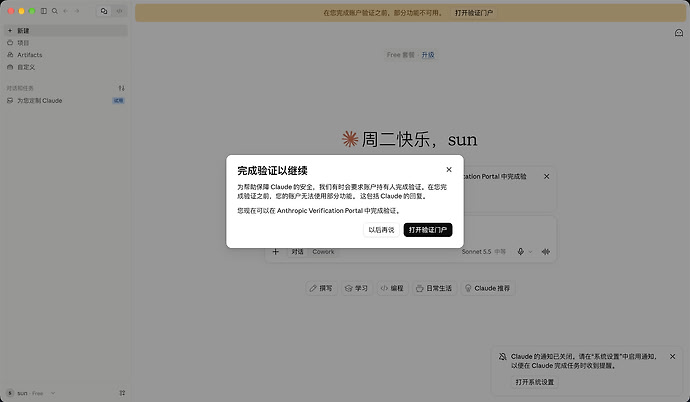Close the 完成验证以继续 dialog
This screenshot has height=402, width=690.
449,169
